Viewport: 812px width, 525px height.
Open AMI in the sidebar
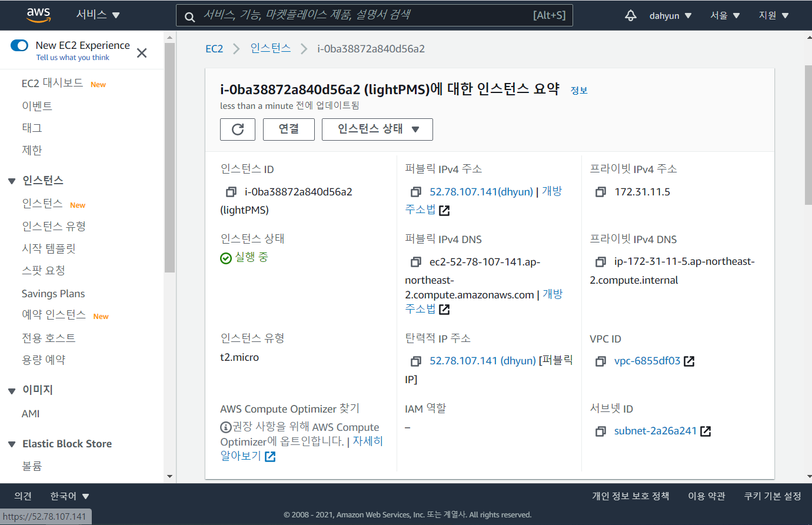click(31, 414)
